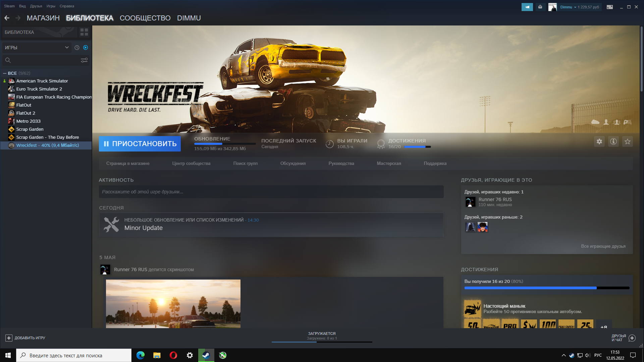Toggle recent activity clock filter
The width and height of the screenshot is (644, 362).
77,48
